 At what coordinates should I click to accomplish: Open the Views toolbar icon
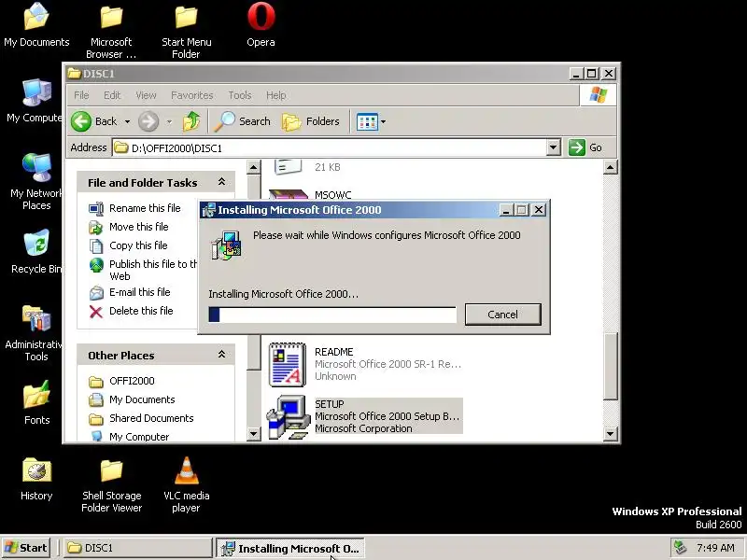(x=367, y=122)
